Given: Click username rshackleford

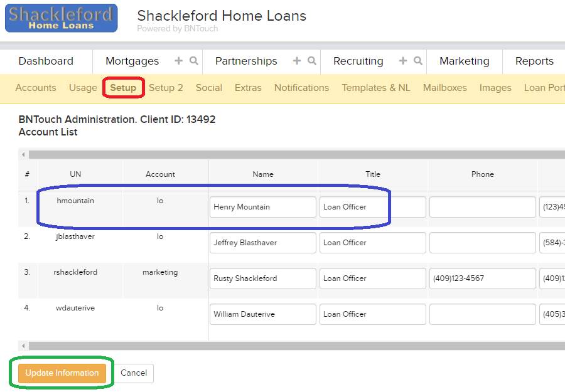Looking at the screenshot, I should [75, 272].
